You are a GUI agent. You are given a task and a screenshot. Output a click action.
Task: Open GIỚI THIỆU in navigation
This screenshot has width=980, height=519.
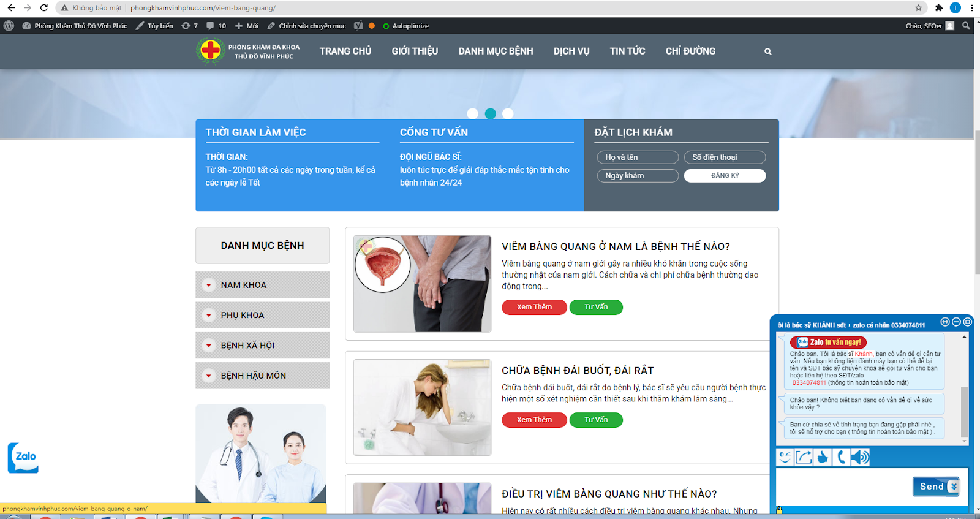pos(415,51)
